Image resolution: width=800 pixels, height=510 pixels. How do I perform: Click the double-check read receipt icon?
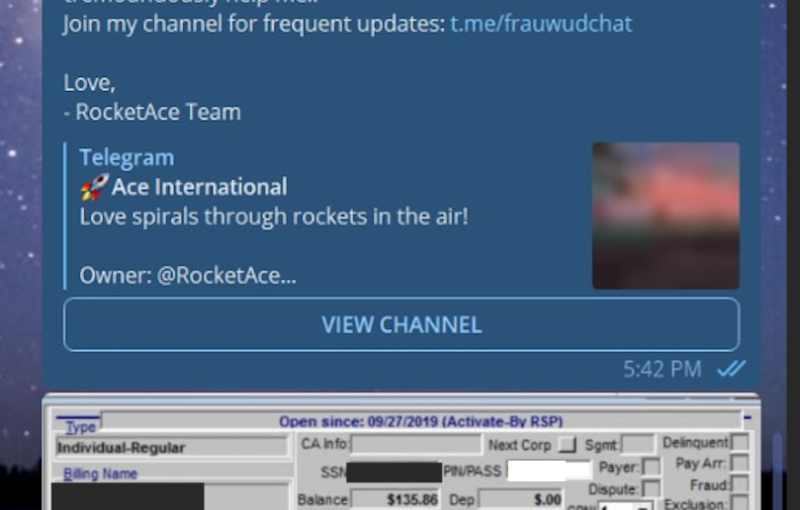(731, 369)
